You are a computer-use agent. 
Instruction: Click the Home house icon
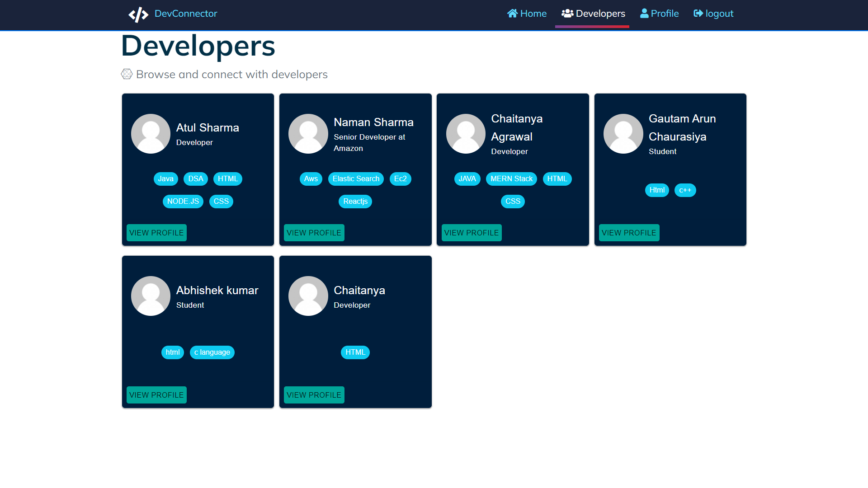click(x=512, y=14)
